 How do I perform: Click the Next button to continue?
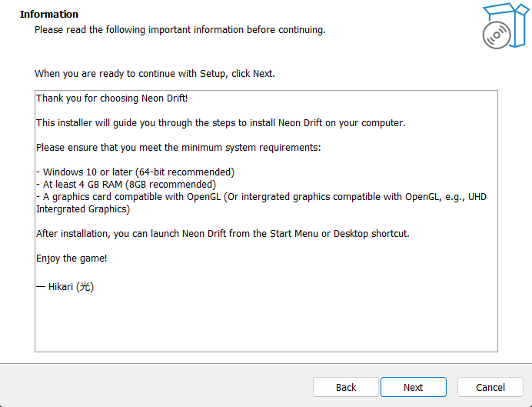pos(413,387)
